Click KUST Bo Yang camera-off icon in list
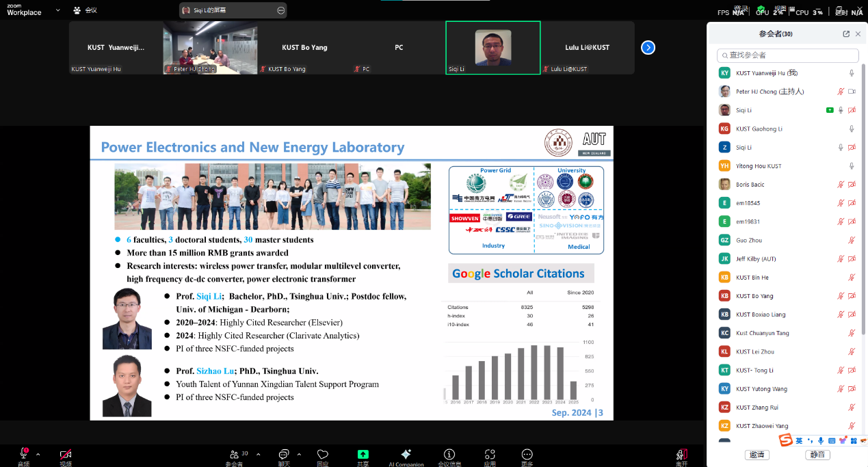The height and width of the screenshot is (467, 868). [x=852, y=296]
